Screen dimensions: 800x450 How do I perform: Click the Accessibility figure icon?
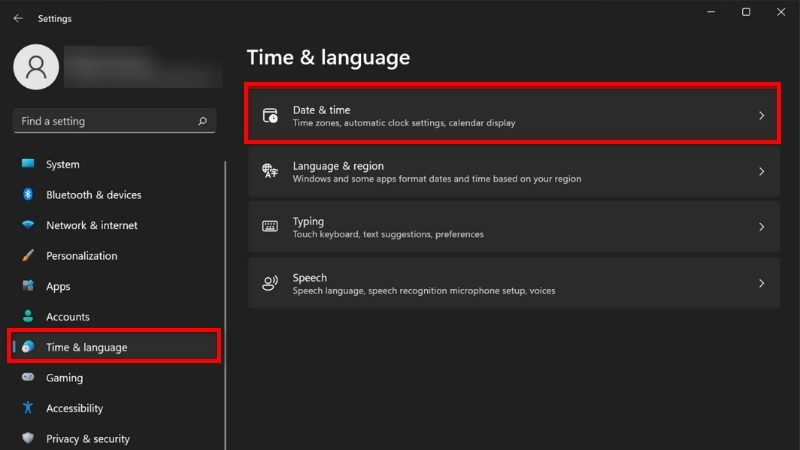pyautogui.click(x=28, y=408)
